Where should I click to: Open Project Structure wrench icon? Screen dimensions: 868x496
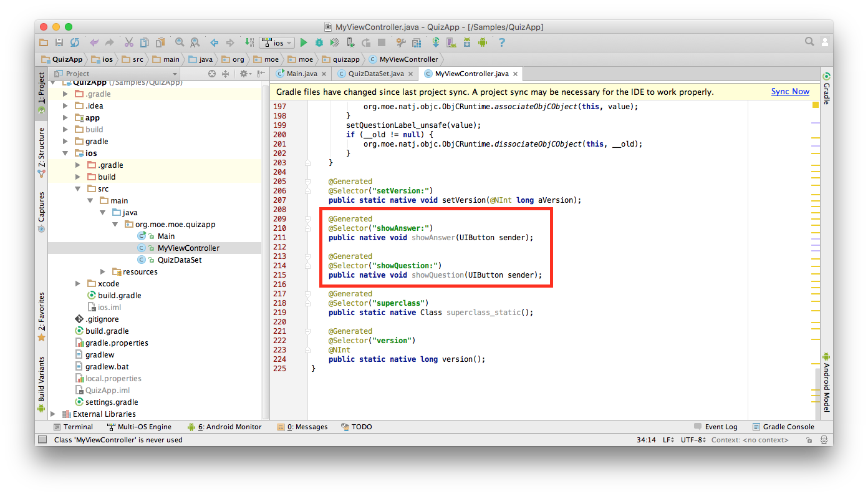pos(401,42)
